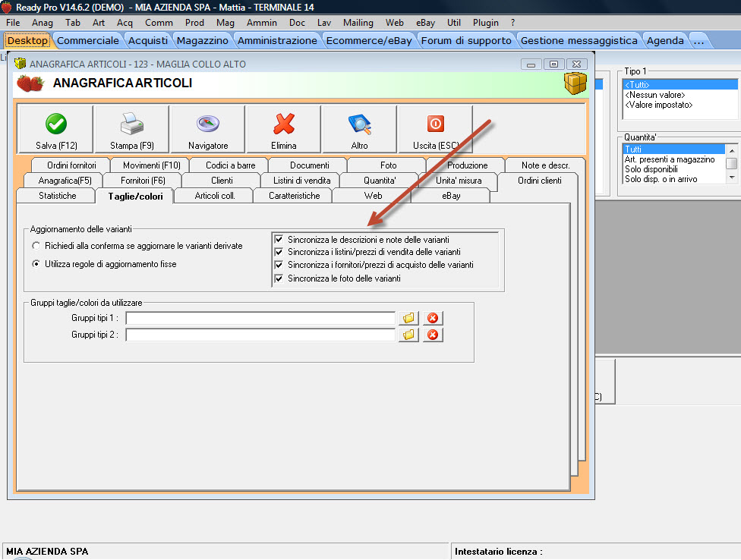
Task: Open the Agenda desktop tab
Action: [x=665, y=41]
